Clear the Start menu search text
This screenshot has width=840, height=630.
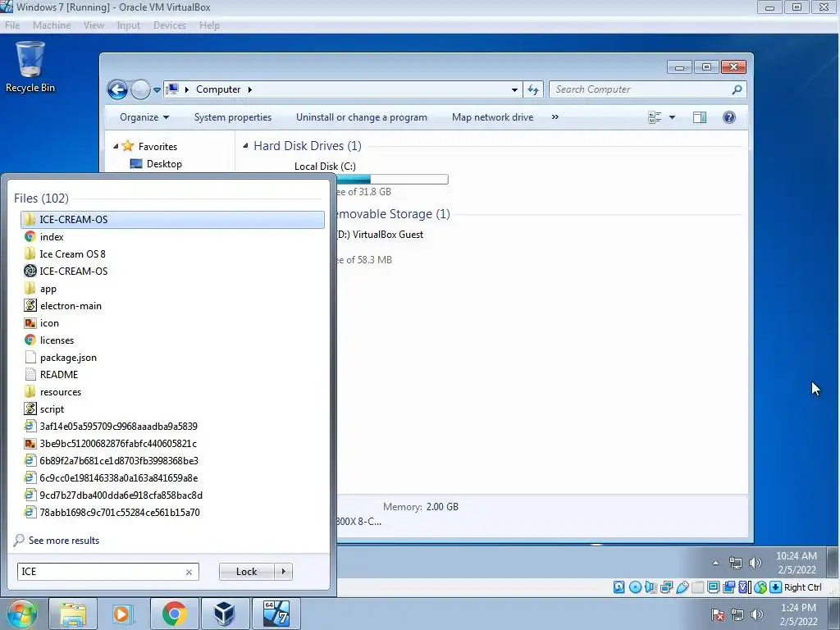click(x=189, y=572)
